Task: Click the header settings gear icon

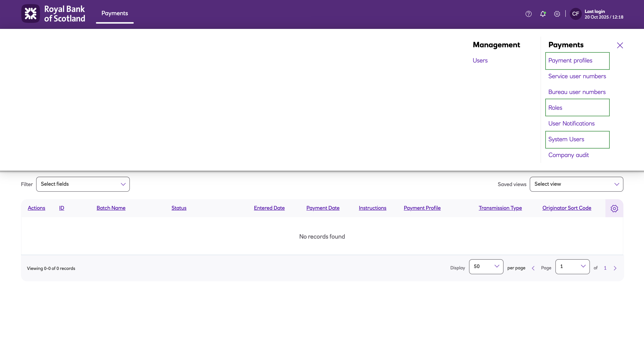Action: click(557, 14)
